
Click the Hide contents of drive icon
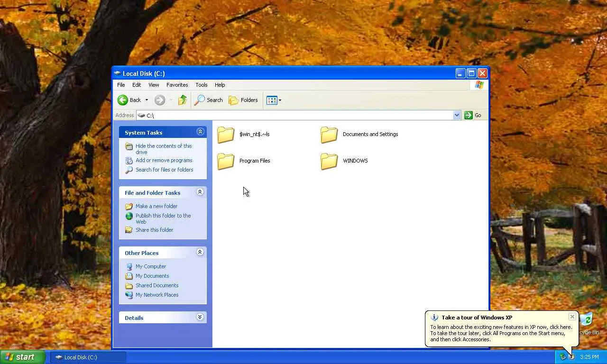click(x=129, y=146)
